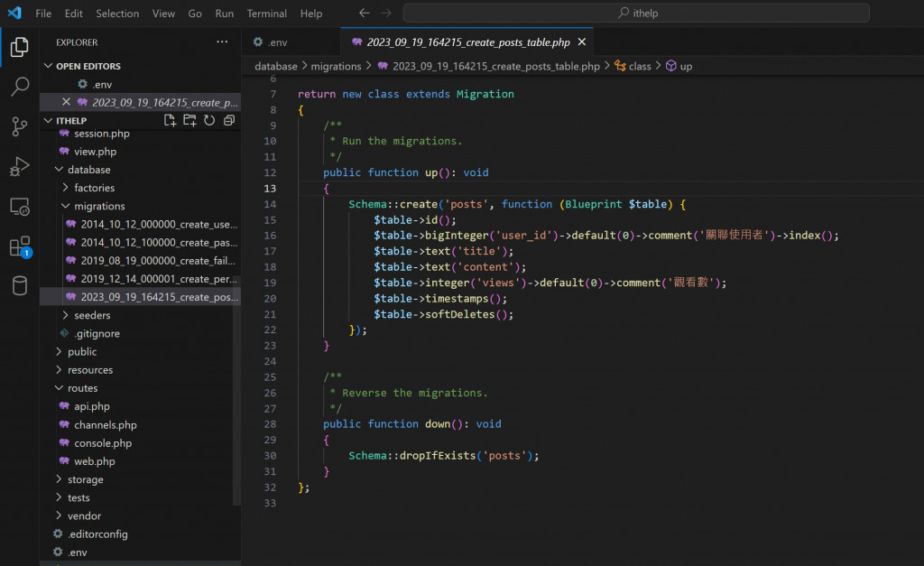The width and height of the screenshot is (924, 566).
Task: Open Run and Debug view
Action: pos(20,167)
